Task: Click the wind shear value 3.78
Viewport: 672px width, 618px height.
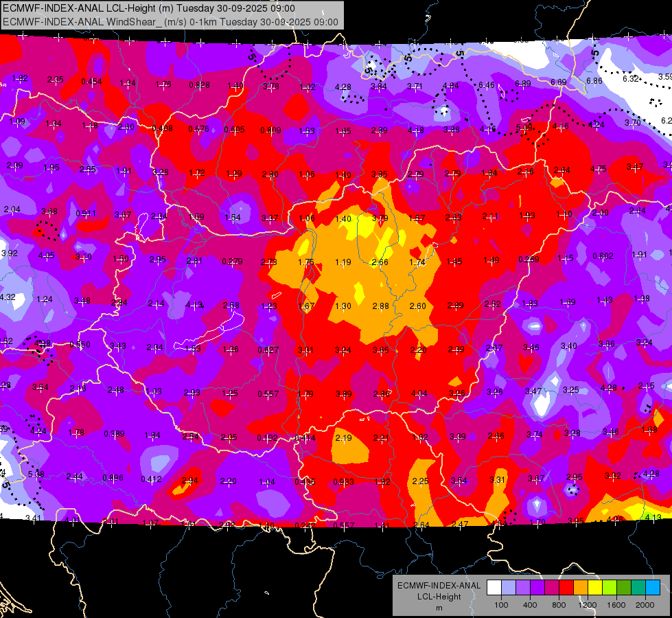Action: pyautogui.click(x=271, y=87)
